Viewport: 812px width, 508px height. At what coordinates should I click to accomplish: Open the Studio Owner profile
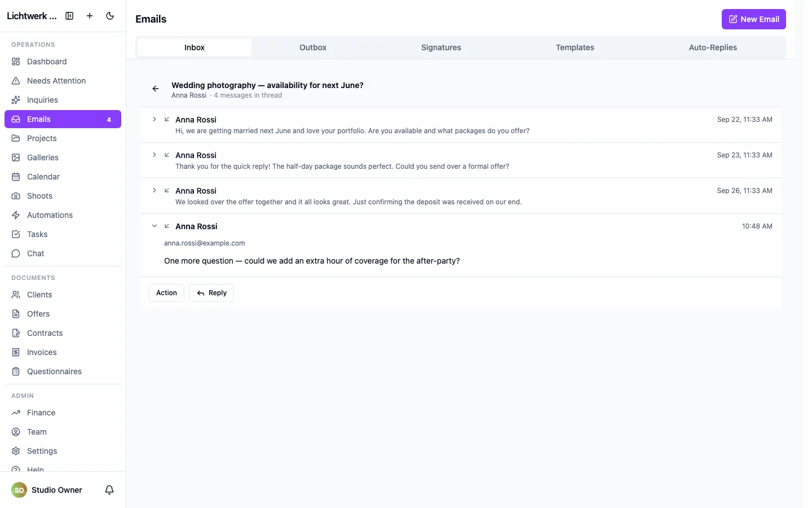tap(47, 490)
